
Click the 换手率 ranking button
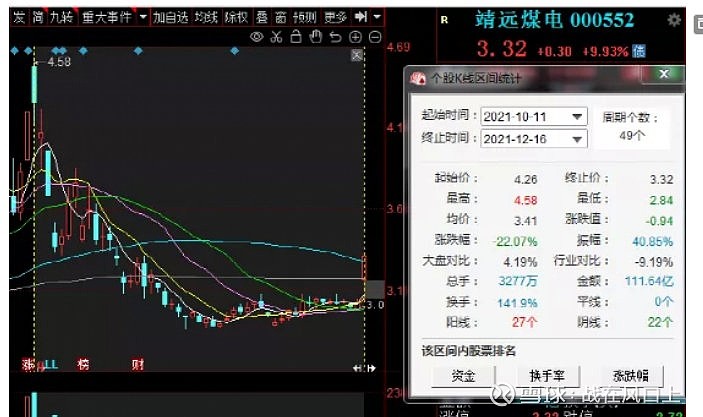[x=547, y=376]
